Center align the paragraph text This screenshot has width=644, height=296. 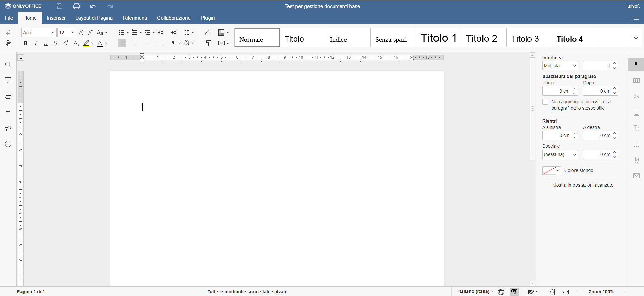134,43
